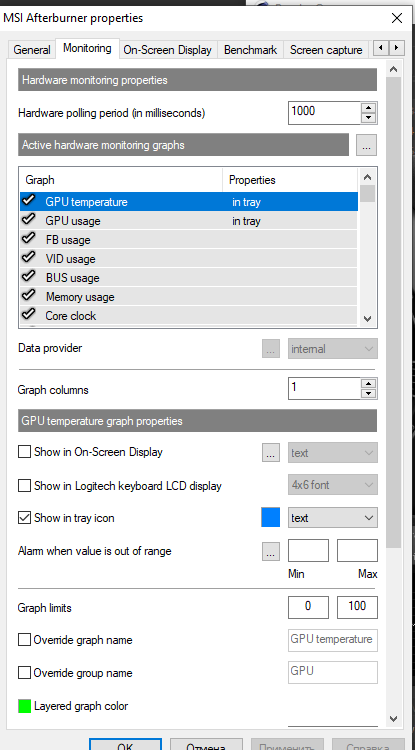The width and height of the screenshot is (415, 750).
Task: Toggle the GPU temperature graph checkmark
Action: [x=29, y=201]
